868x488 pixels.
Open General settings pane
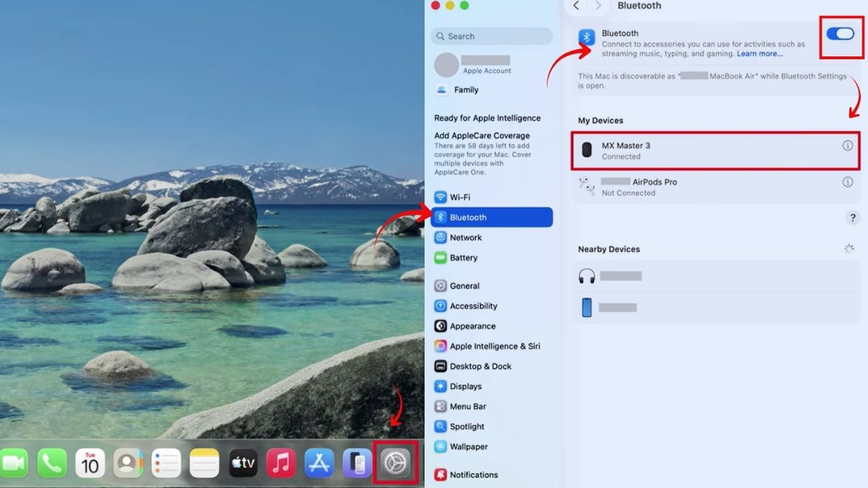click(492, 286)
